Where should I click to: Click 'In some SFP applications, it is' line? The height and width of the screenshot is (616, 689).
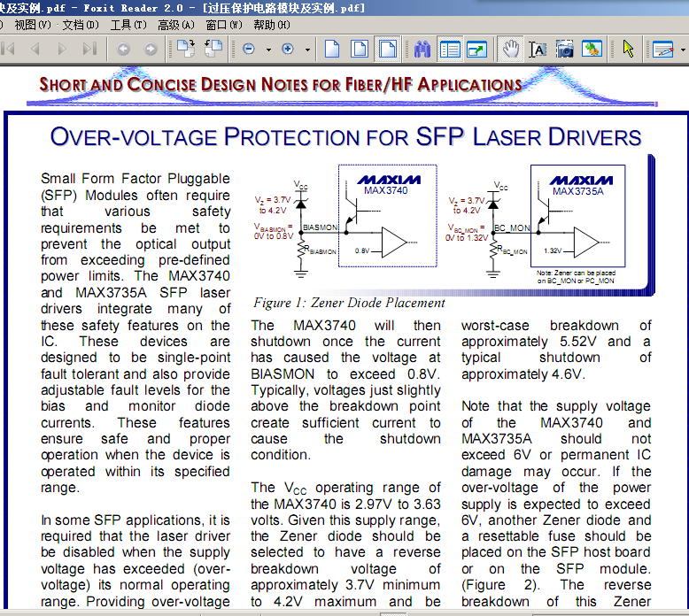135,520
